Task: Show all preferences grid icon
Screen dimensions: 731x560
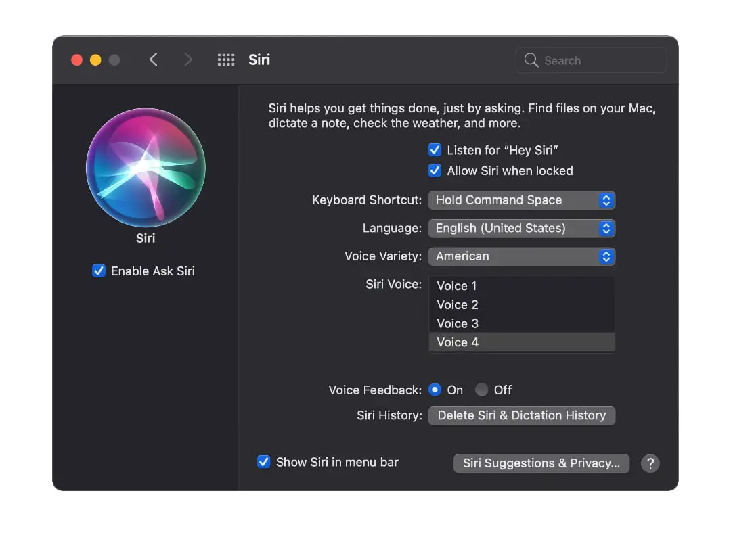Action: pyautogui.click(x=226, y=60)
